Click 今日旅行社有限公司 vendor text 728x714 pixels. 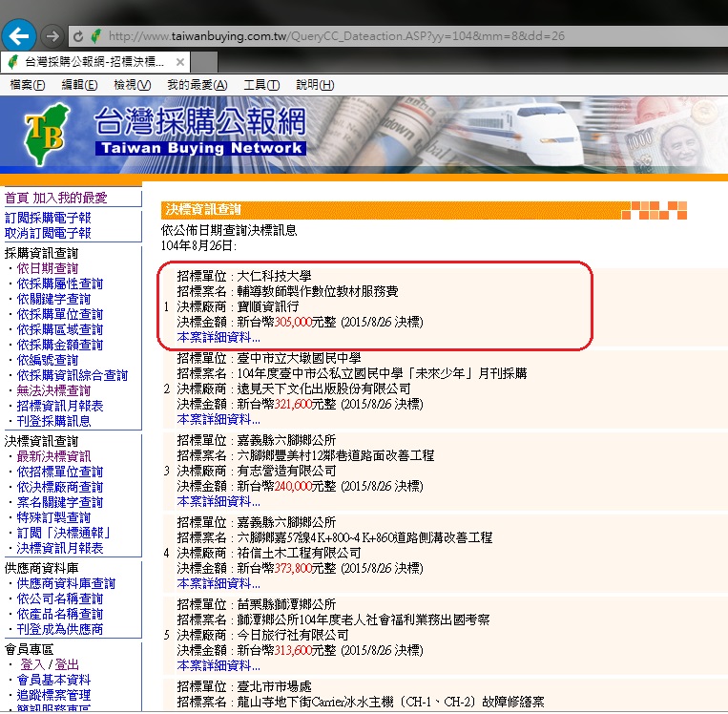(293, 635)
